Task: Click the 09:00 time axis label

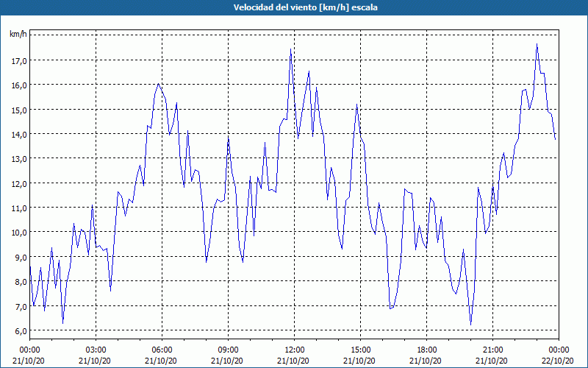Action: pos(229,350)
